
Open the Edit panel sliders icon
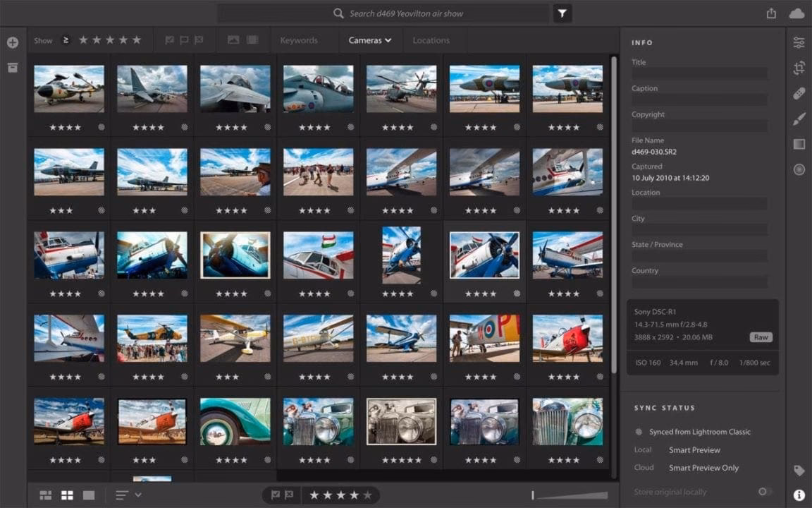[799, 42]
